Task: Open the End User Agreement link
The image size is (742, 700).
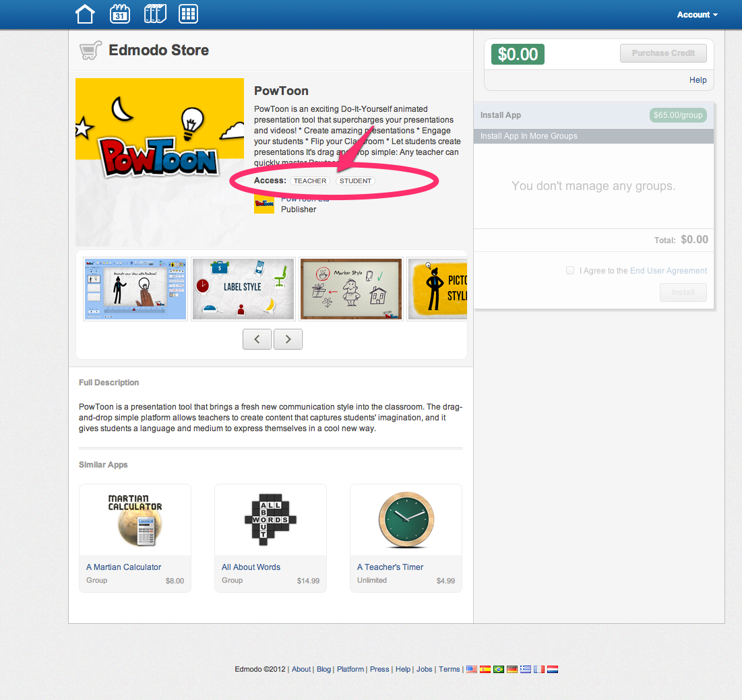Action: [668, 271]
